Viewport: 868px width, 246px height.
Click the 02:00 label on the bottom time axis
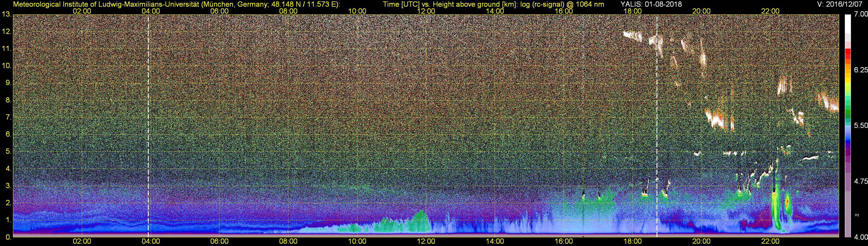[x=82, y=241]
